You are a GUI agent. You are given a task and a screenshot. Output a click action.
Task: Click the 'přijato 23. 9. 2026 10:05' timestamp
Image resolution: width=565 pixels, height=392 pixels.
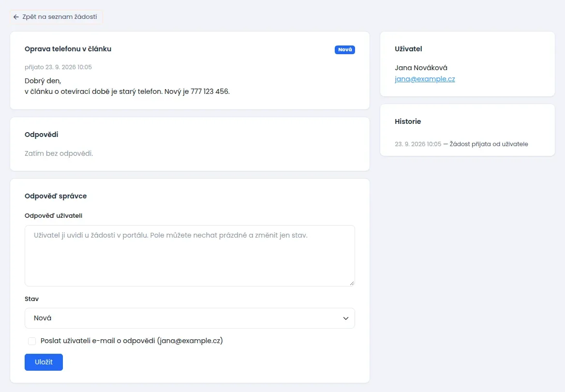point(58,67)
